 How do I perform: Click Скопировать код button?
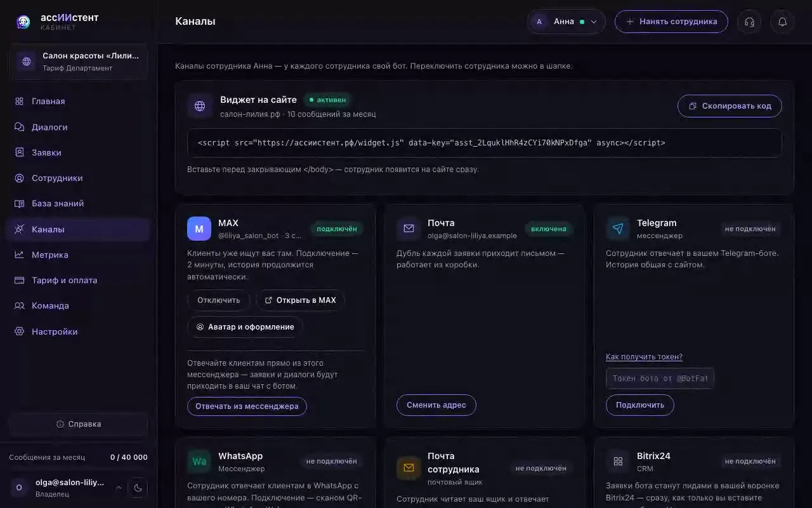[730, 106]
